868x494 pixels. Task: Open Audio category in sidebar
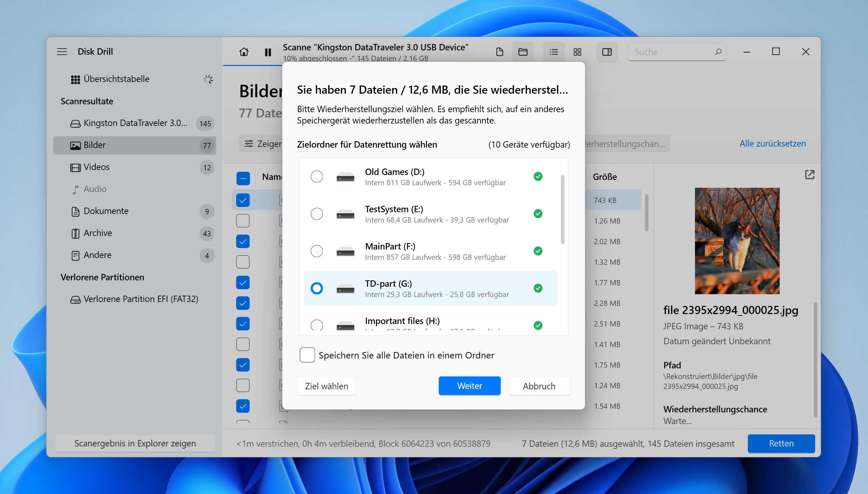135,189
